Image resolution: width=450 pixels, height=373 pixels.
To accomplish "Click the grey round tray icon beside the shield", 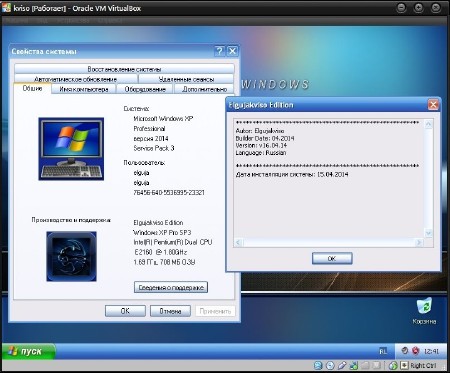I will (x=405, y=351).
